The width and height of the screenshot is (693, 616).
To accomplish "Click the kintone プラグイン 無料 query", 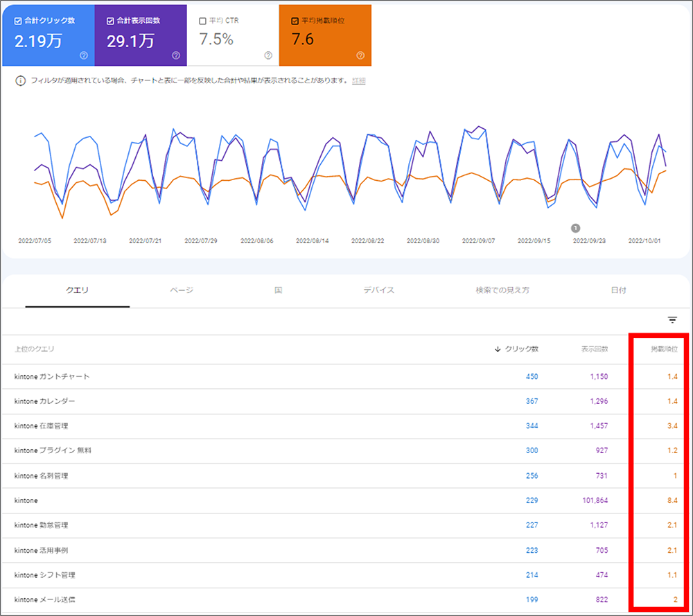I will pyautogui.click(x=53, y=450).
